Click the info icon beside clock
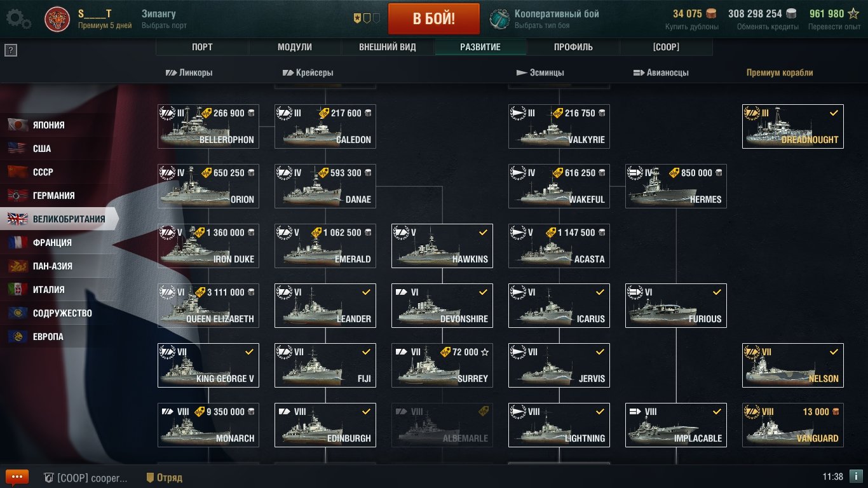 coord(856,477)
